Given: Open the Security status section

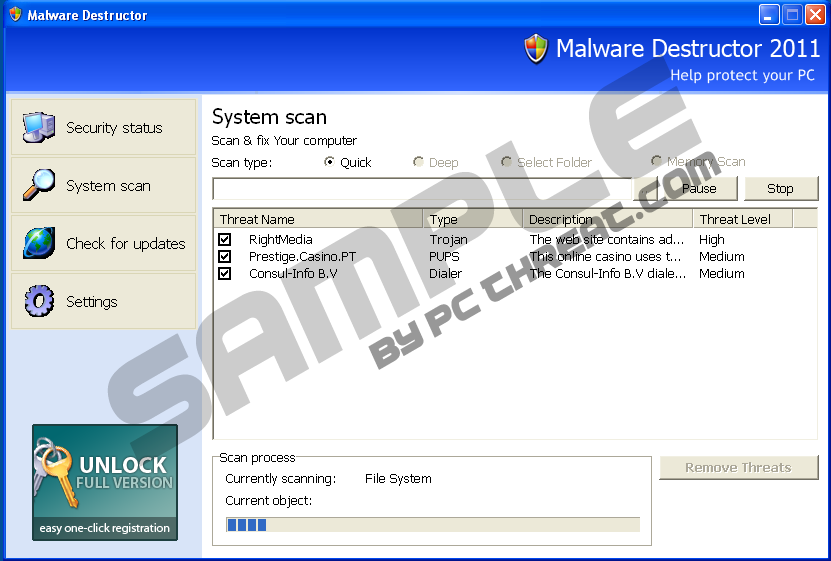Looking at the screenshot, I should point(104,127).
